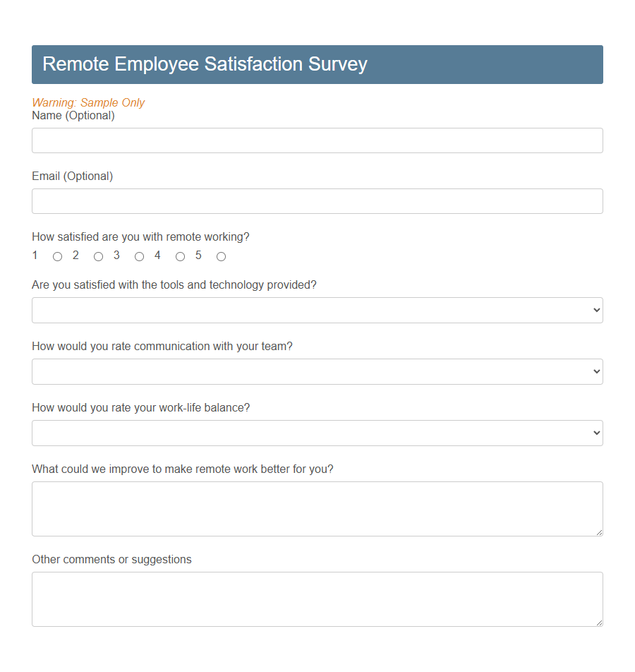Click the resize grip of the comments text area

pyautogui.click(x=599, y=623)
